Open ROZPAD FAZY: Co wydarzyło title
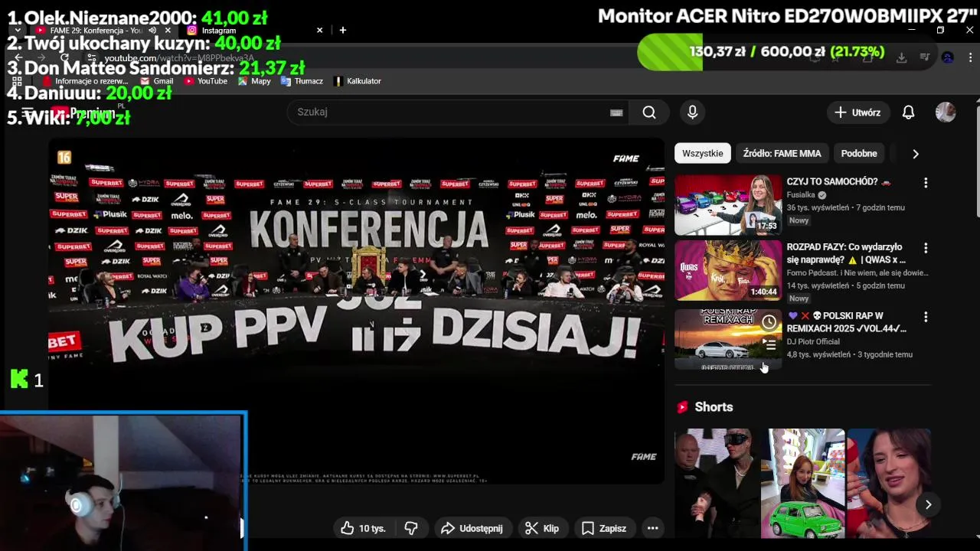The height and width of the screenshot is (551, 980). 846,253
